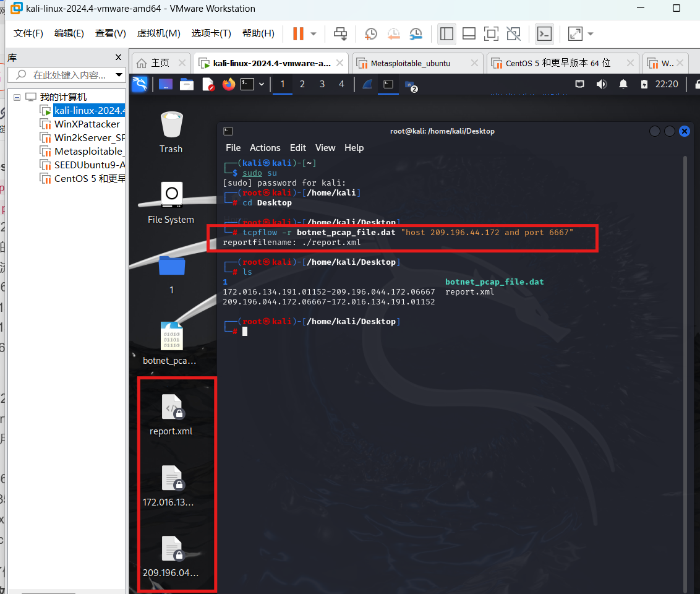Open the text editor from Kali panel
700x594 pixels.
[208, 84]
